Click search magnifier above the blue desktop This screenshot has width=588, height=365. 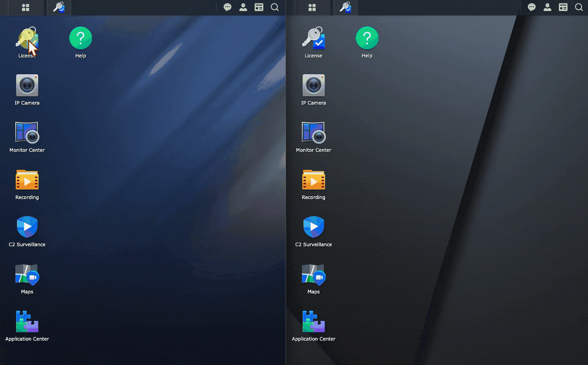[x=275, y=7]
